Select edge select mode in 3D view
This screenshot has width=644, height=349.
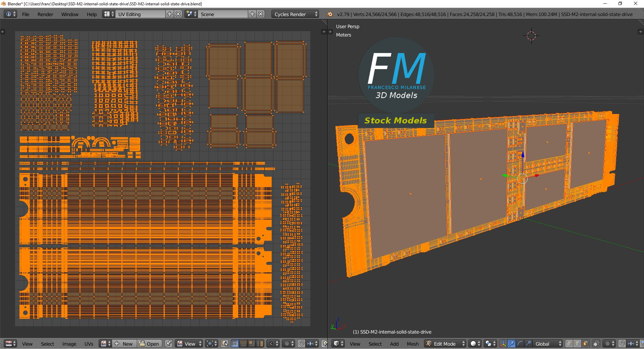(577, 344)
